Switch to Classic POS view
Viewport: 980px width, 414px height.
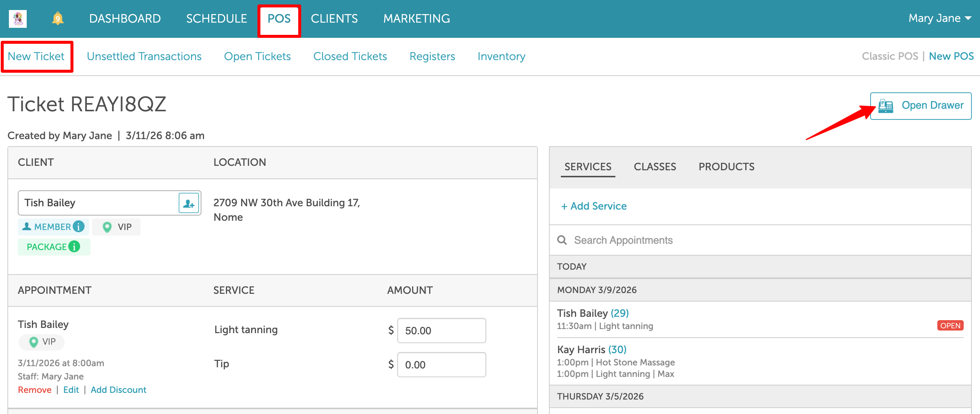(889, 56)
